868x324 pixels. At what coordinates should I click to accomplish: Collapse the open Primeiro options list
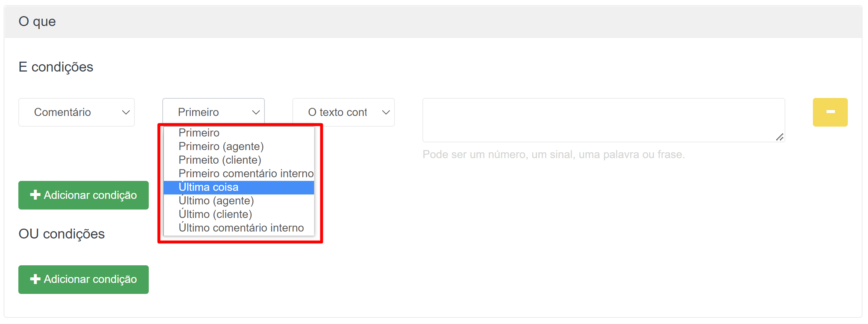[213, 112]
